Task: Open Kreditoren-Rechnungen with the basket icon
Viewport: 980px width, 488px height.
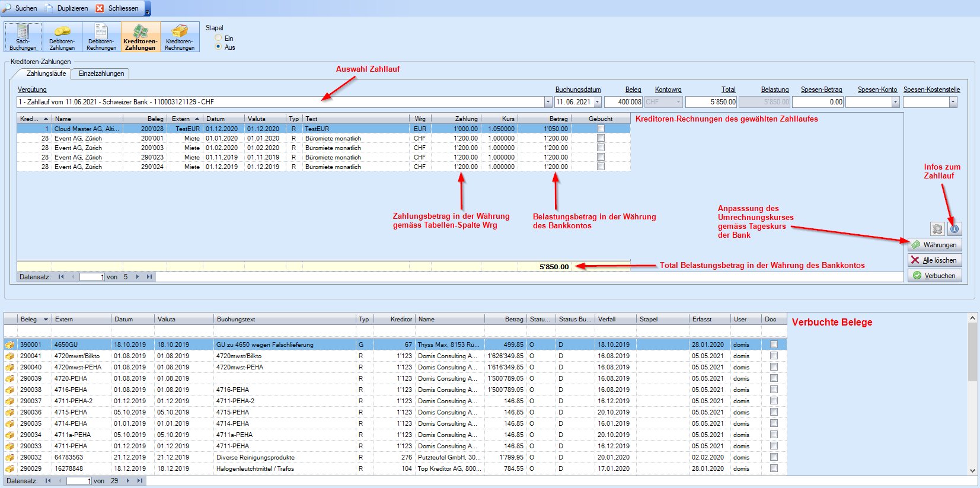Action: (x=180, y=37)
